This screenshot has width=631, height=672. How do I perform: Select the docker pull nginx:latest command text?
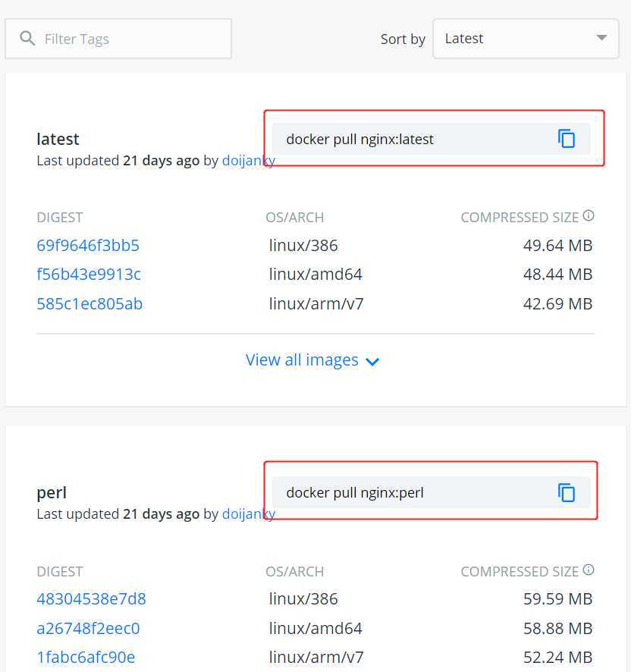point(359,140)
